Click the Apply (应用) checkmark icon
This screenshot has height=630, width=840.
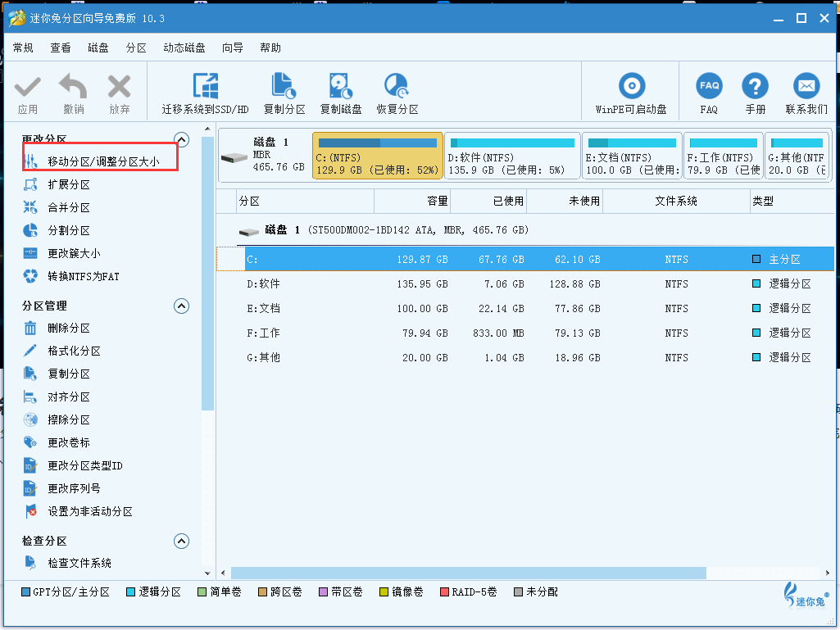click(x=27, y=87)
